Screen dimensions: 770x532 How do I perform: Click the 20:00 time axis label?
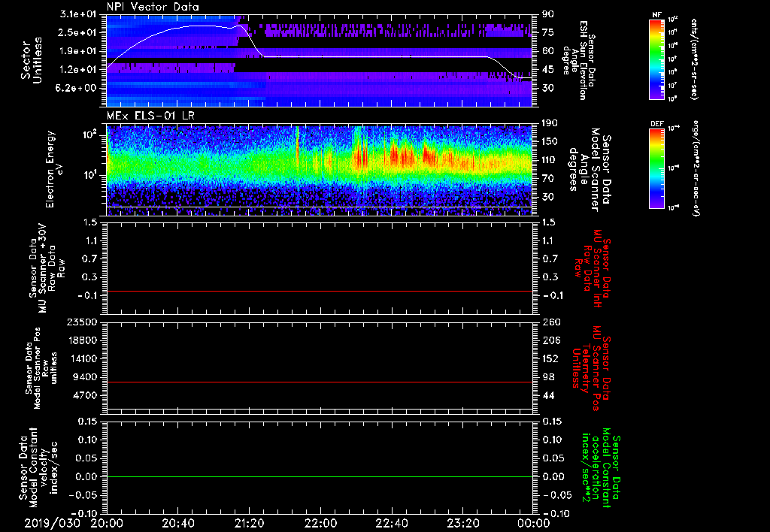point(107,523)
